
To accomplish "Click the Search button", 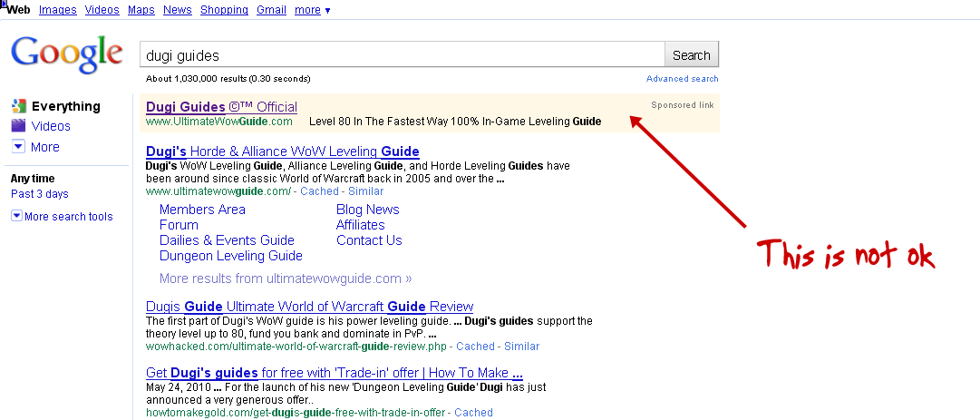I will (x=691, y=55).
